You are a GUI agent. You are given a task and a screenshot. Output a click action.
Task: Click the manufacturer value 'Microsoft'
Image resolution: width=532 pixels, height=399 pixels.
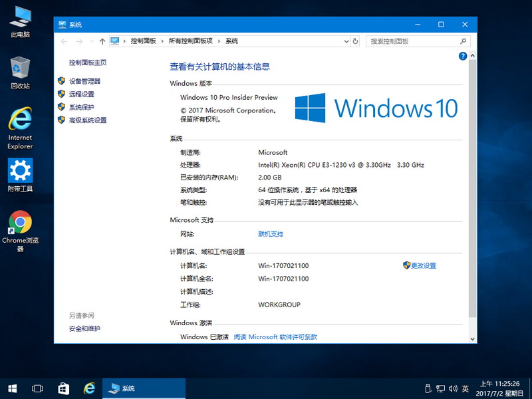273,152
